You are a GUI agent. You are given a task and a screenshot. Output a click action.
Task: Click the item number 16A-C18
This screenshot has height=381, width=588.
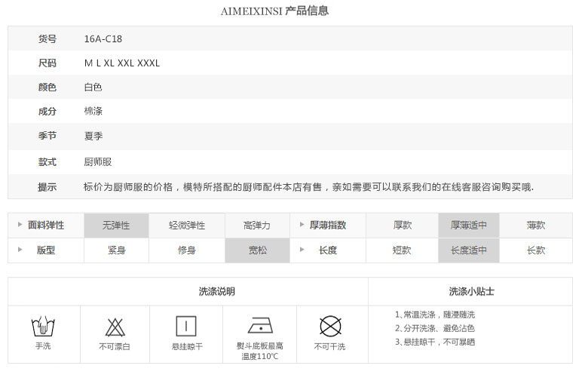(x=103, y=39)
